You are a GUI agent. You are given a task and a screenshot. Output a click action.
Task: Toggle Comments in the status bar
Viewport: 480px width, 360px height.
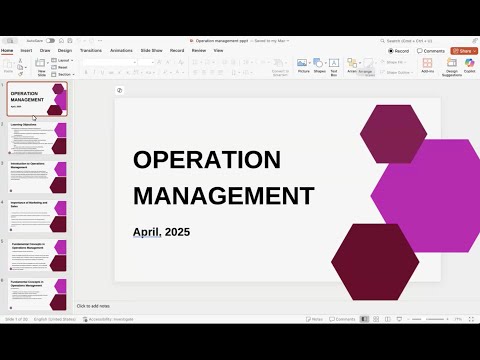point(342,319)
